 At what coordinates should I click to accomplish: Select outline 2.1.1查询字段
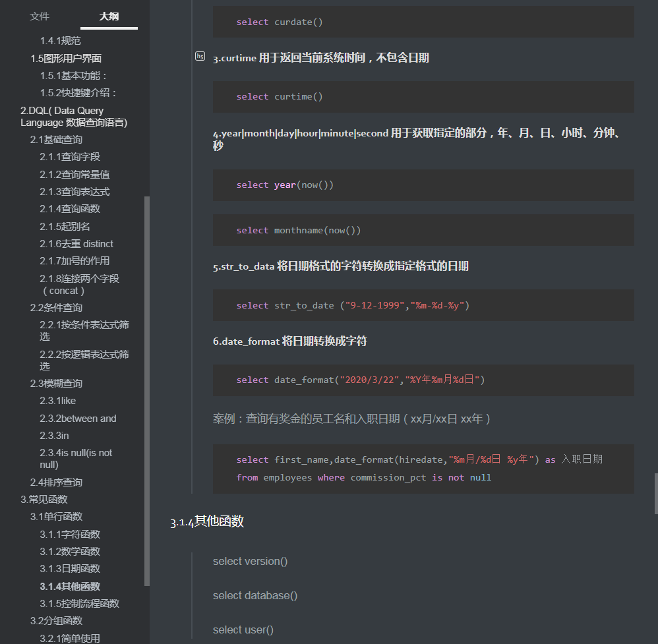click(70, 157)
